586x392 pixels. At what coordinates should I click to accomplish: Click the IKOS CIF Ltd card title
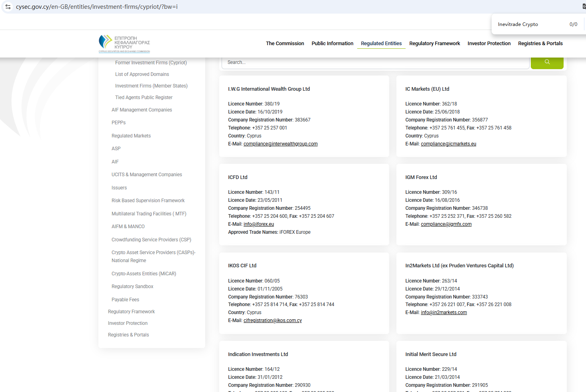(x=242, y=266)
